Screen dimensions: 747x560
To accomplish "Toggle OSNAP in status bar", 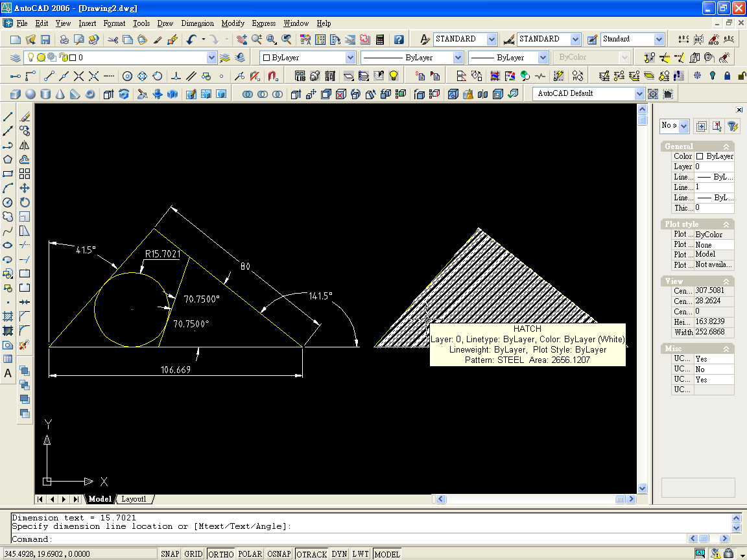I will [x=279, y=554].
